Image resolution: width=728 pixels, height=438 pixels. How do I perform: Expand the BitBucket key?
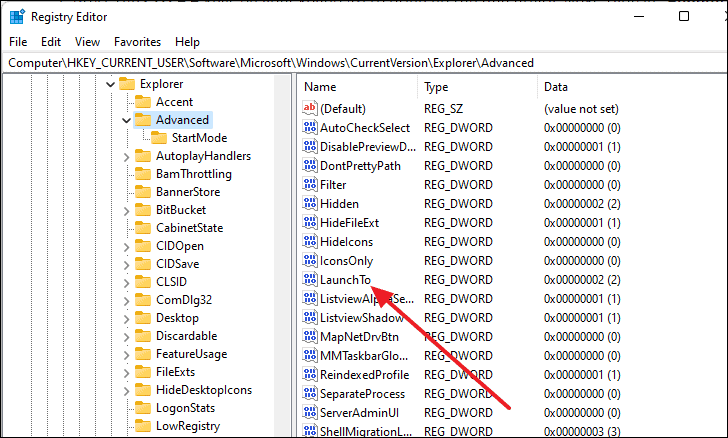tap(126, 210)
